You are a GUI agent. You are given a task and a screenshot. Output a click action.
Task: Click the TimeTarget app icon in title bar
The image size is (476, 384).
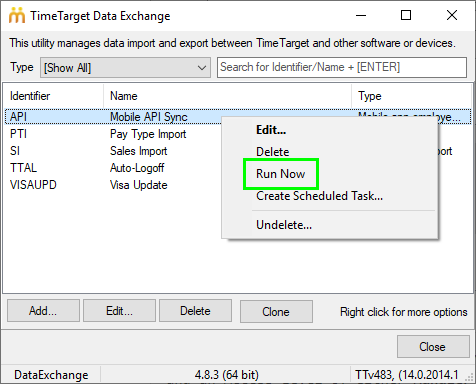[17, 15]
